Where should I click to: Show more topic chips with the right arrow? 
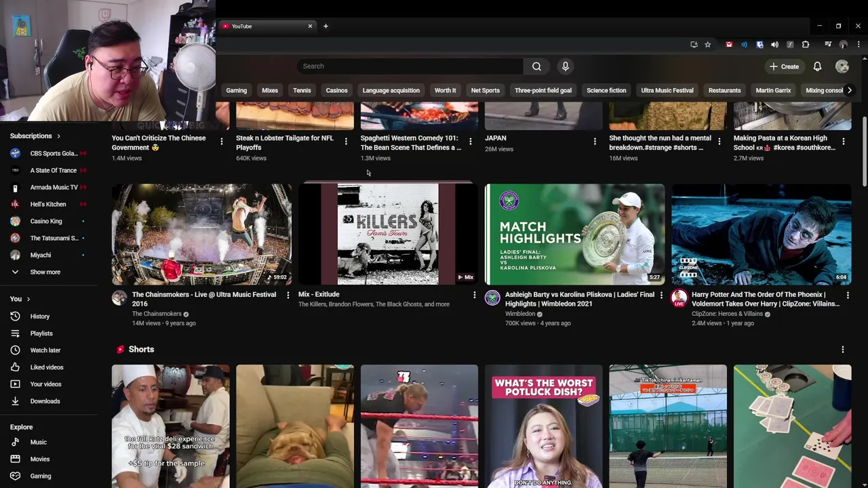pos(849,90)
